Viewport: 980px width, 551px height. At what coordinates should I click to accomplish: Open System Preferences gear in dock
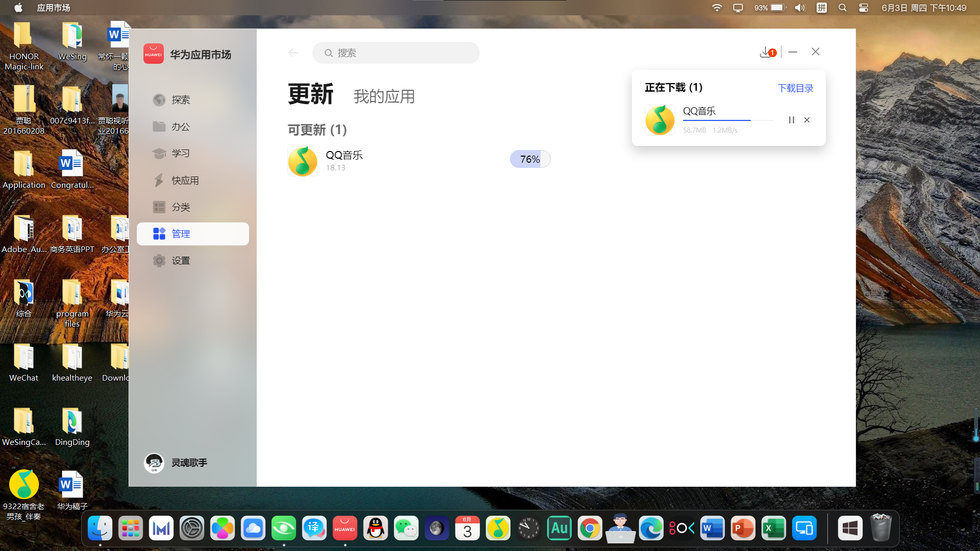(x=192, y=528)
